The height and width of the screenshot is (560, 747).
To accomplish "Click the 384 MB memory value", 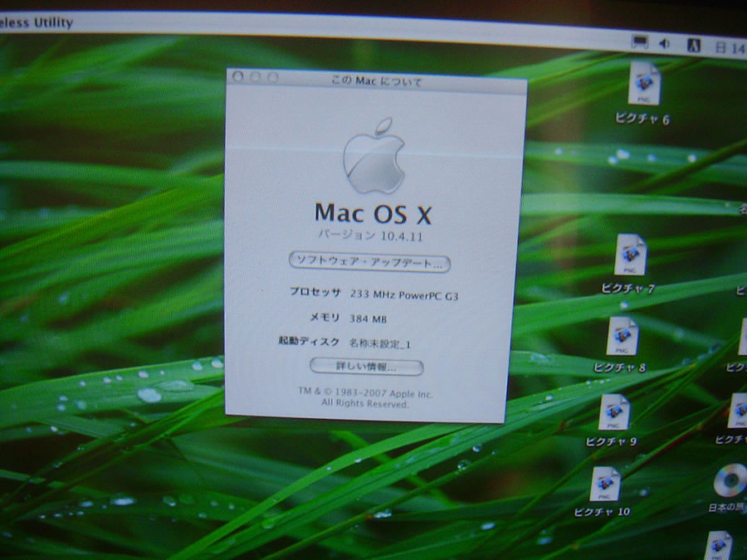I will pos(369,319).
